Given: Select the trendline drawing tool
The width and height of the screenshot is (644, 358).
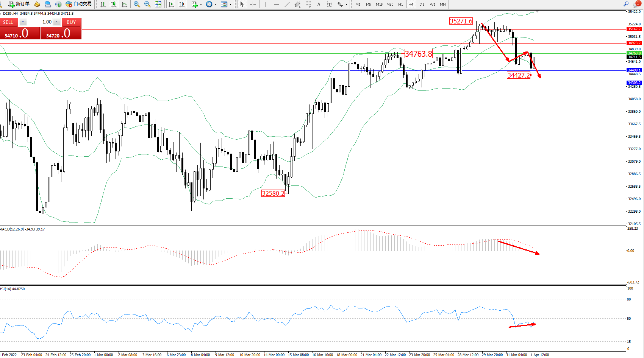Looking at the screenshot, I should (x=287, y=4).
